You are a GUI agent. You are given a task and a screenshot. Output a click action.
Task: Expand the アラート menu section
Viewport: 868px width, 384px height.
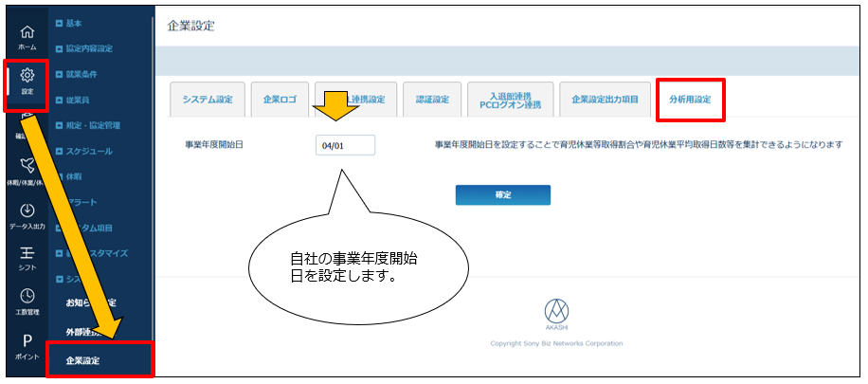click(77, 202)
